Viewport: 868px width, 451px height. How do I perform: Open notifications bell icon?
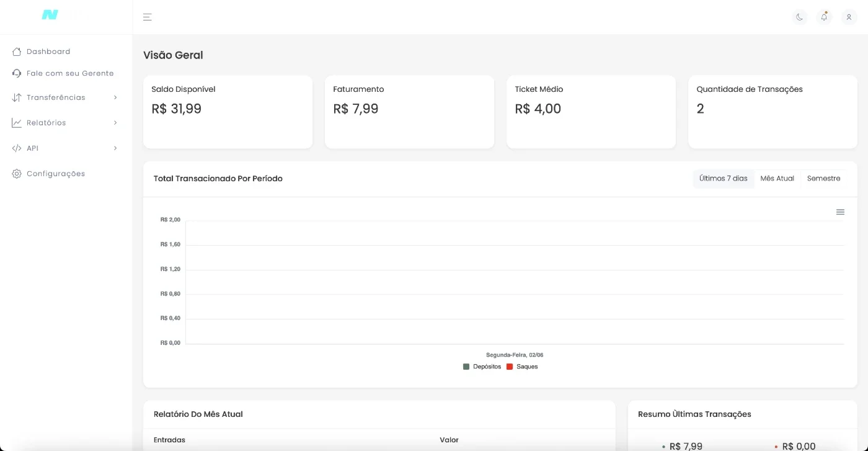coord(824,17)
